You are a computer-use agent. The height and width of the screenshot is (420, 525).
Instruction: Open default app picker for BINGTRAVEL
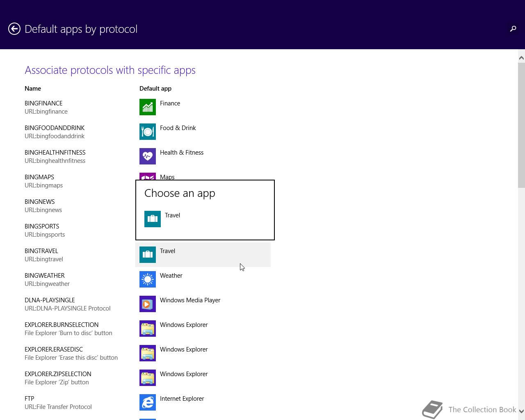[203, 255]
